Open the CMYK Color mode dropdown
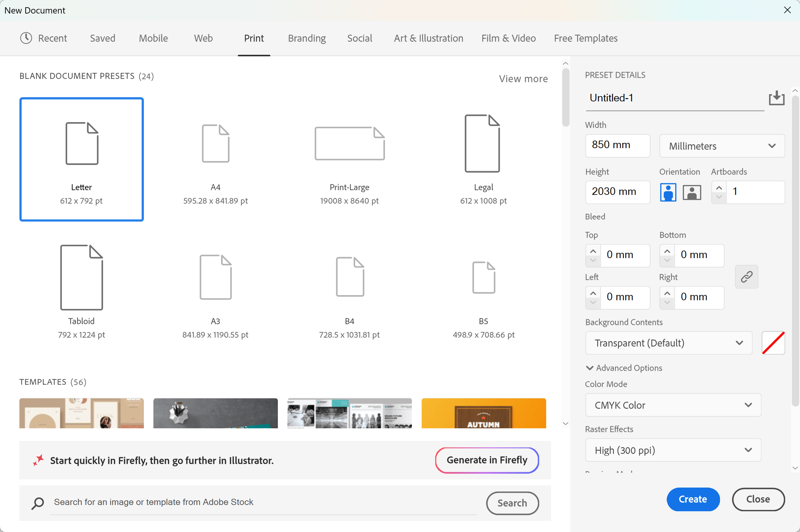 pyautogui.click(x=673, y=405)
